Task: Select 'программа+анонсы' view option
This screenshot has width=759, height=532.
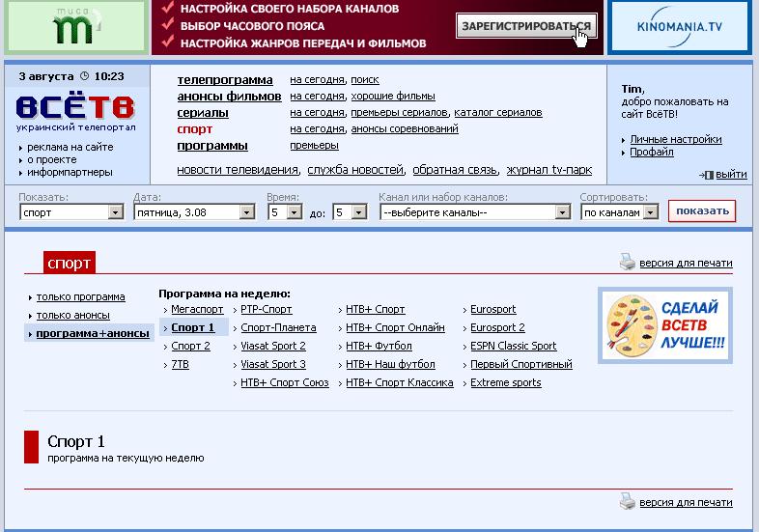Action: coord(93,333)
